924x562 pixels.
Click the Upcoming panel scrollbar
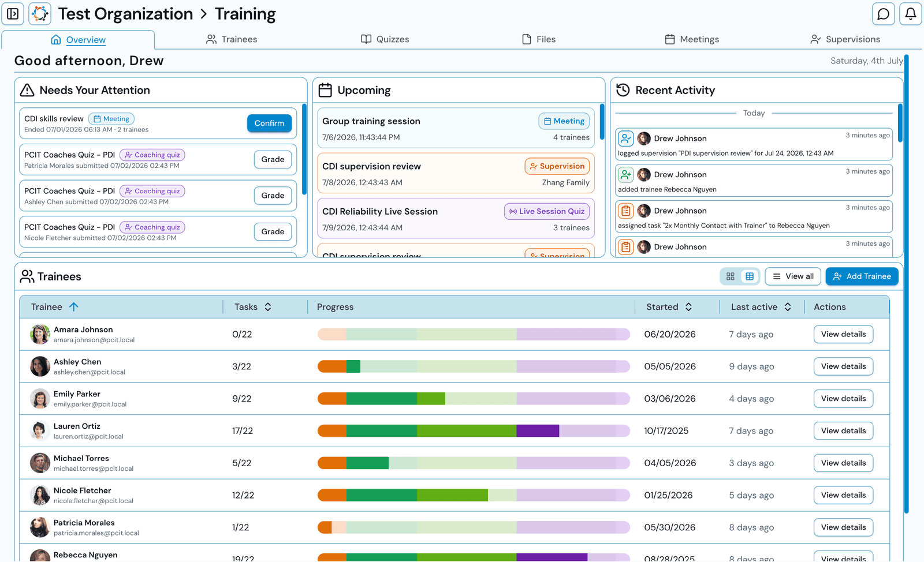[x=602, y=122]
